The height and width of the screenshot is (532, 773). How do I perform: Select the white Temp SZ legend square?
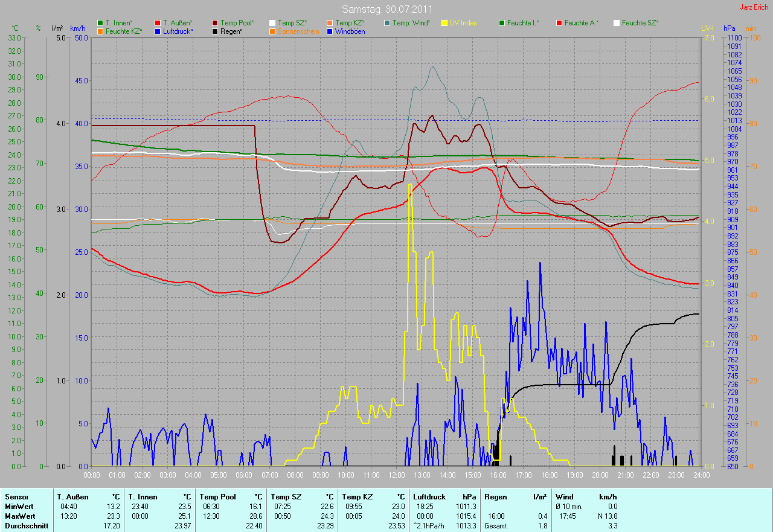point(272,23)
